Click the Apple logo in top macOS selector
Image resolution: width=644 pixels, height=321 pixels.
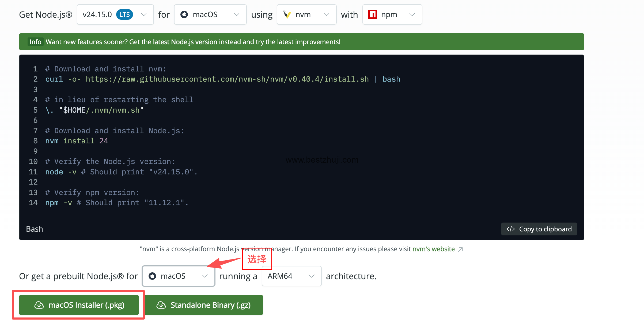pyautogui.click(x=184, y=14)
